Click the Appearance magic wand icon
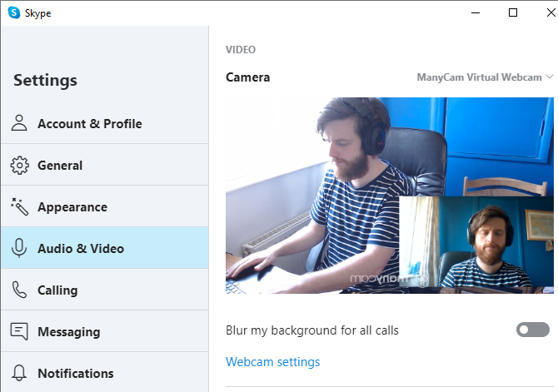 (19, 207)
